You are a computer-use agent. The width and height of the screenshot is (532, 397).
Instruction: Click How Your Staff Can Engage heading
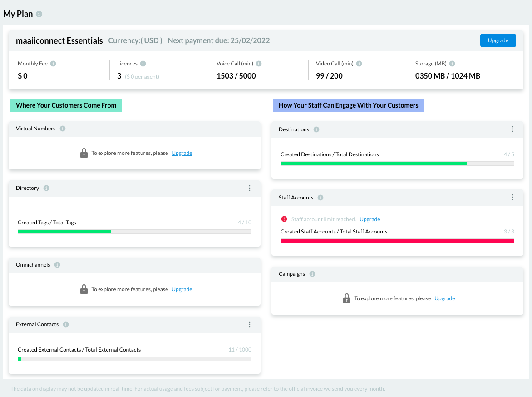pyautogui.click(x=349, y=105)
